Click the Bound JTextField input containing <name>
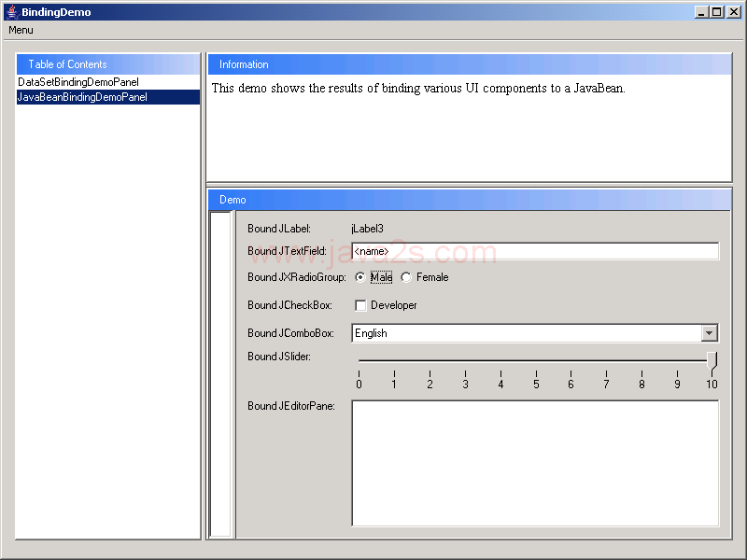This screenshot has height=560, width=747. coord(535,251)
